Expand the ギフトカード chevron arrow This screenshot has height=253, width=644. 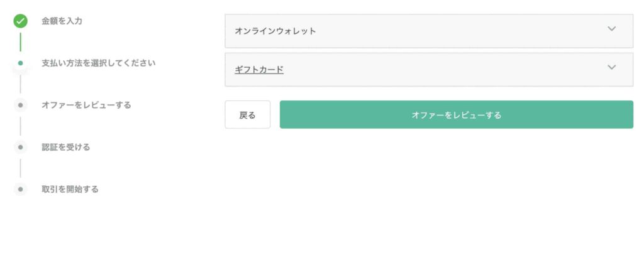(x=611, y=68)
